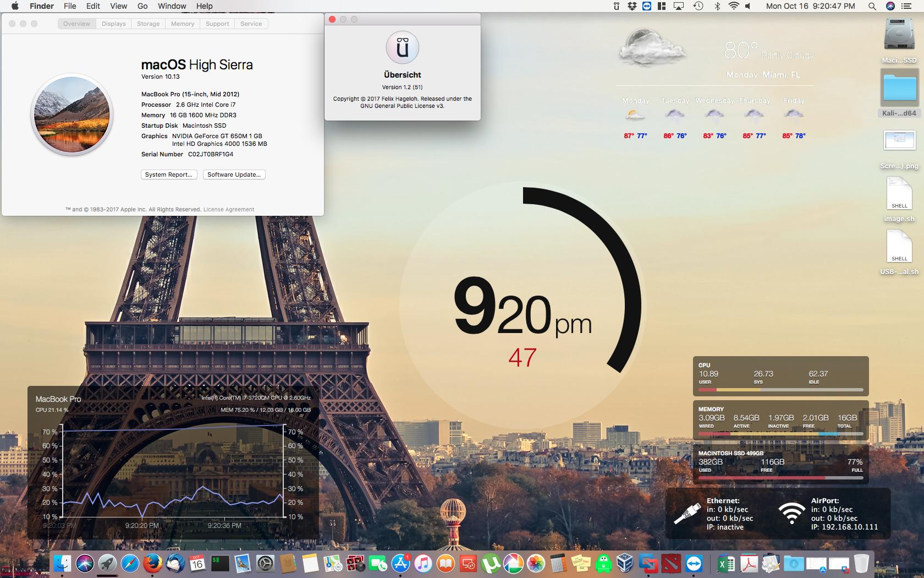924x578 pixels.
Task: Launch Siri from the Dock
Action: pyautogui.click(x=85, y=563)
